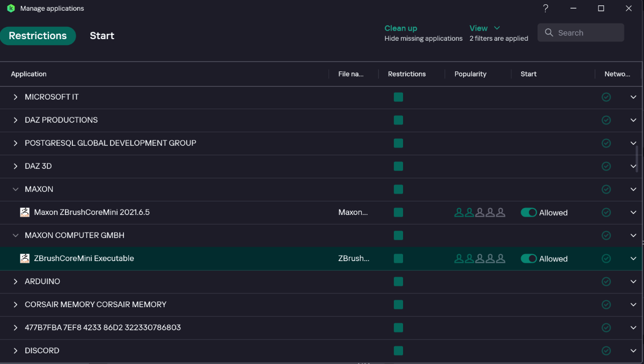Screen dimensions: 644x364
Task: Open help with the question mark icon
Action: coord(545,9)
